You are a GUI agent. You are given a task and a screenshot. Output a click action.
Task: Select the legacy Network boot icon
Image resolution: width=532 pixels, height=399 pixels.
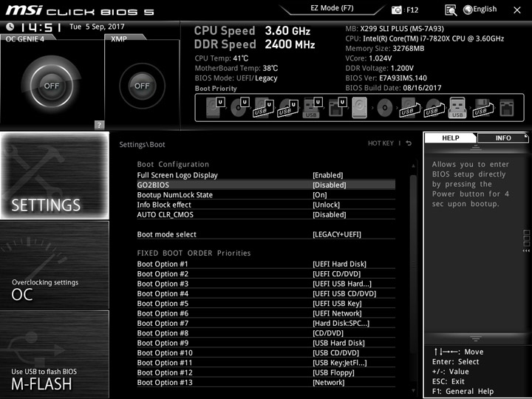point(507,108)
